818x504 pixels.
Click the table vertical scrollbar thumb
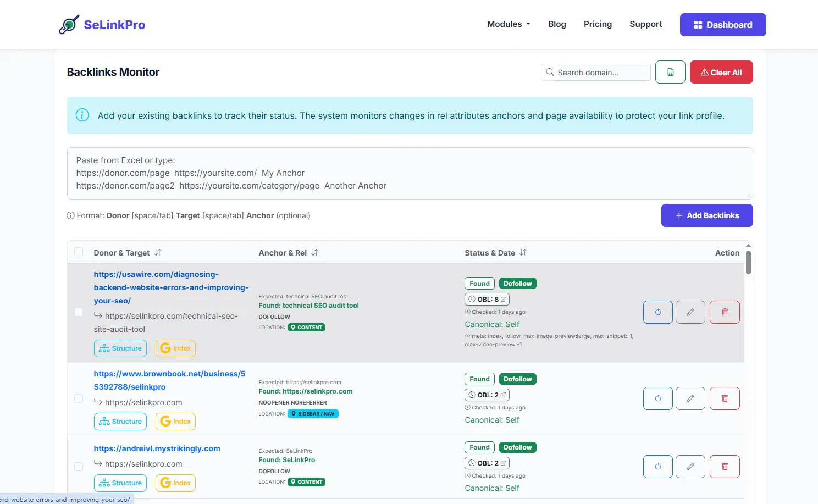(748, 262)
